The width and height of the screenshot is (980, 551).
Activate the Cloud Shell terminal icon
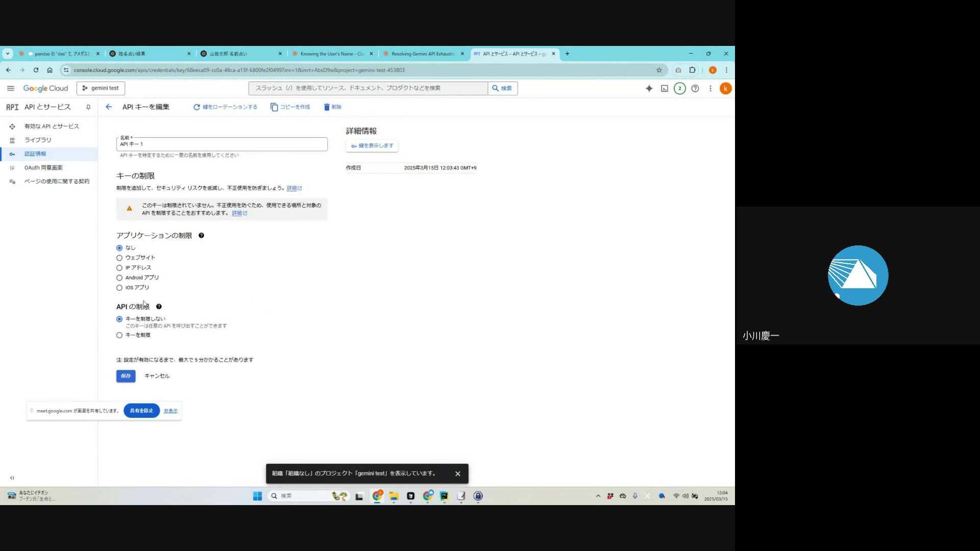click(x=664, y=88)
